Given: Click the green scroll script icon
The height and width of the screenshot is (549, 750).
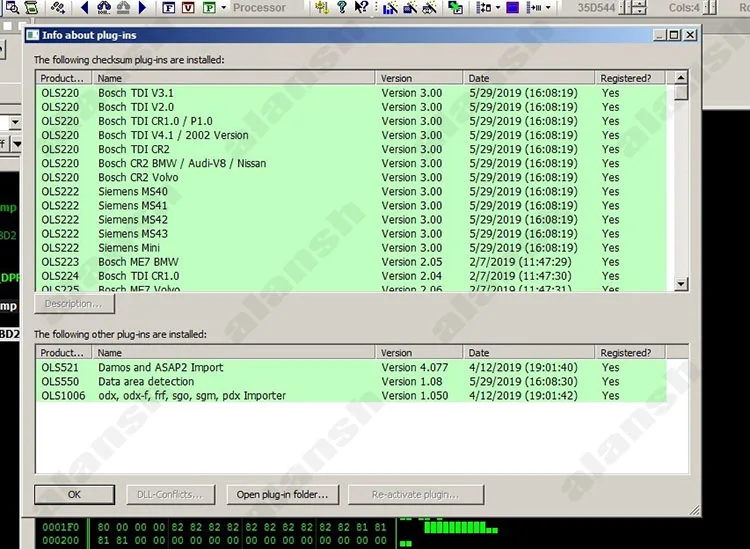Looking at the screenshot, I should click(31, 7).
